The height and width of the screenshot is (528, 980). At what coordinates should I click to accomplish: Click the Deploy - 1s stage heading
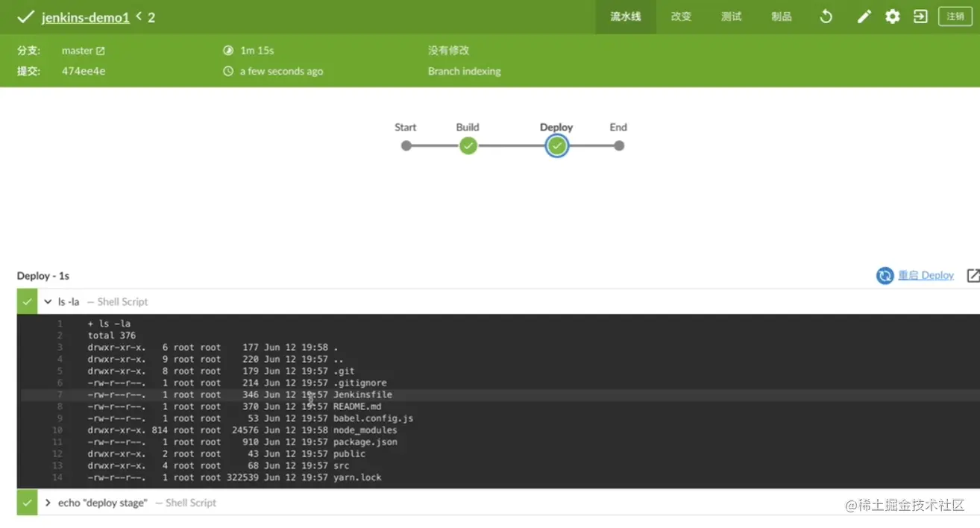pos(43,276)
